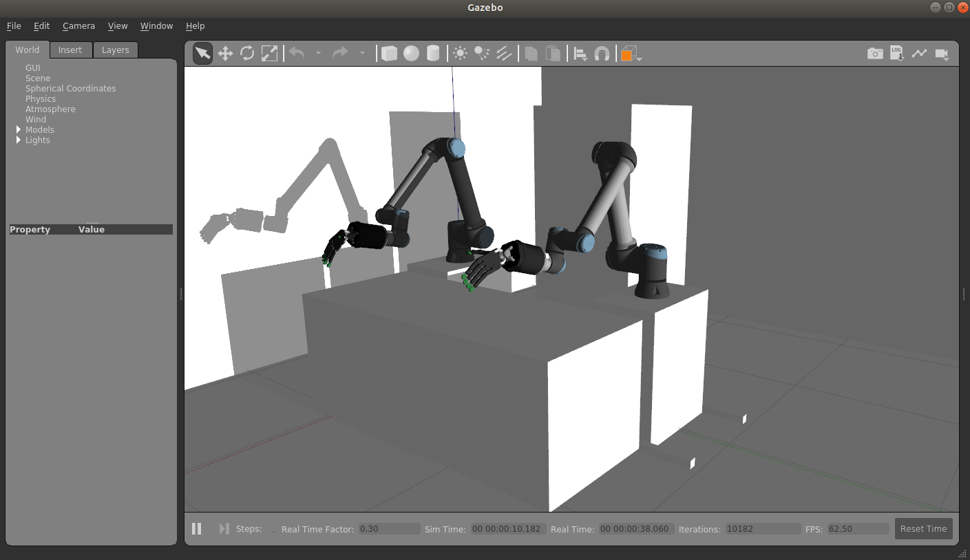Toggle the snap magnet tool
Screen dimensions: 970x560
[602, 53]
